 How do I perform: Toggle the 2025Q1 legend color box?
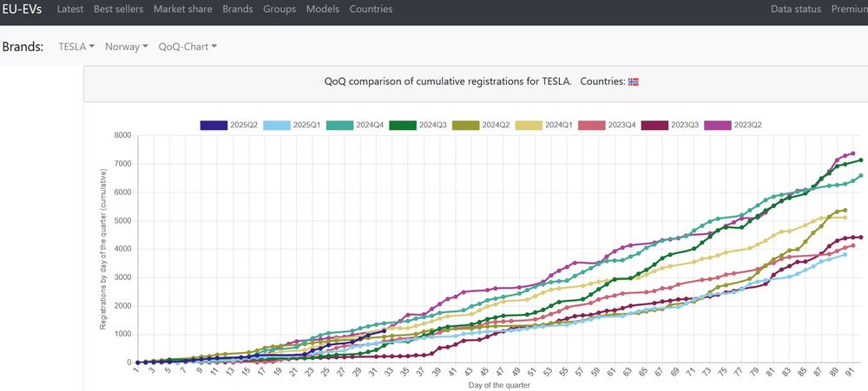[x=277, y=125]
